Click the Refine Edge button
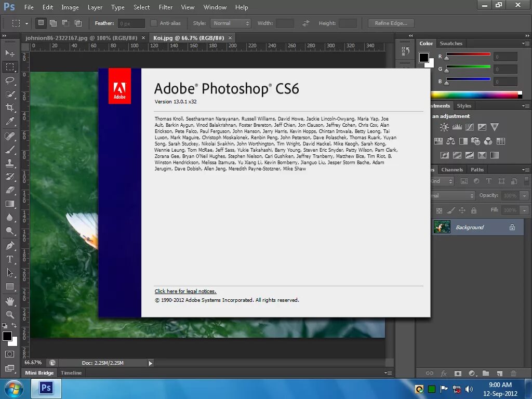 pyautogui.click(x=391, y=23)
